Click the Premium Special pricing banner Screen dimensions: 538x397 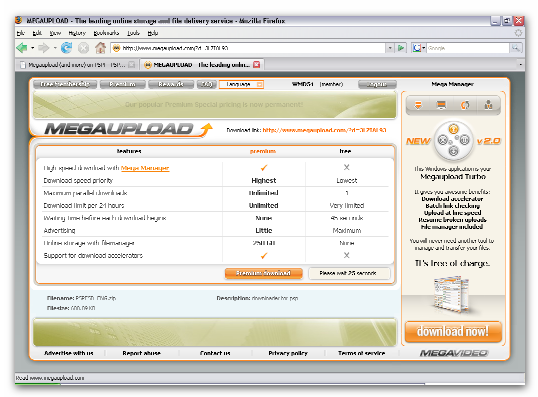click(214, 105)
